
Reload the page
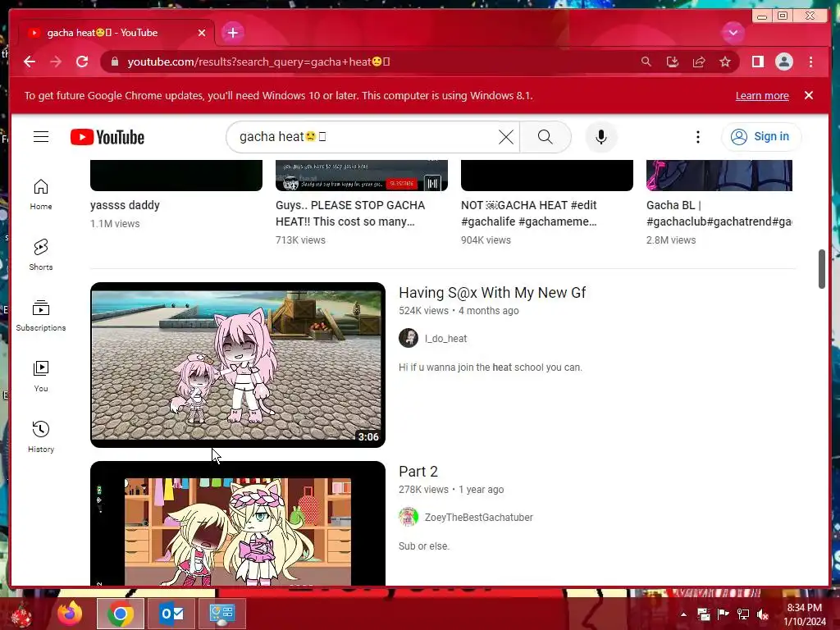point(82,62)
